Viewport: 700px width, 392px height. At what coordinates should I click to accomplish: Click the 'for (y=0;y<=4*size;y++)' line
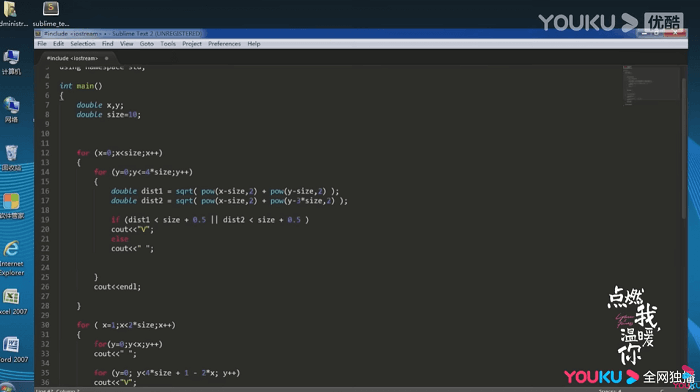click(x=143, y=172)
